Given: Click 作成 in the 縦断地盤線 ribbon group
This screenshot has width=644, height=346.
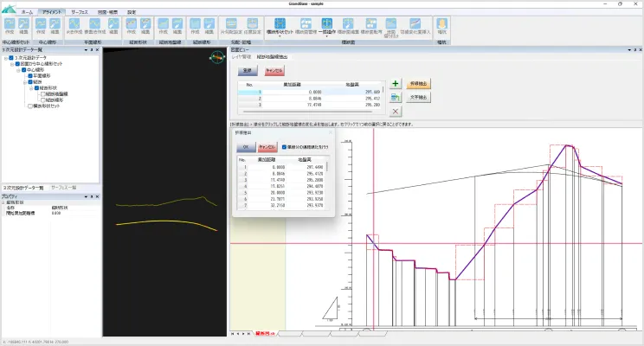Looking at the screenshot, I should [163, 26].
